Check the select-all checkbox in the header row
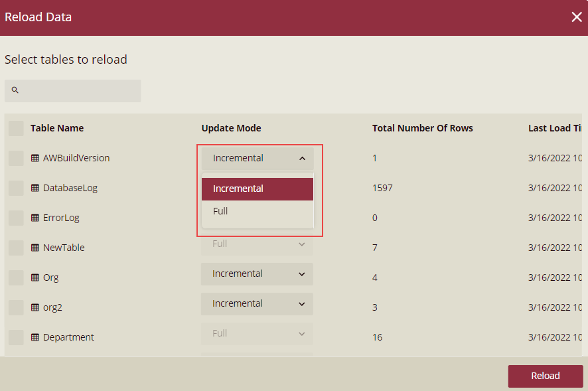 coord(16,128)
